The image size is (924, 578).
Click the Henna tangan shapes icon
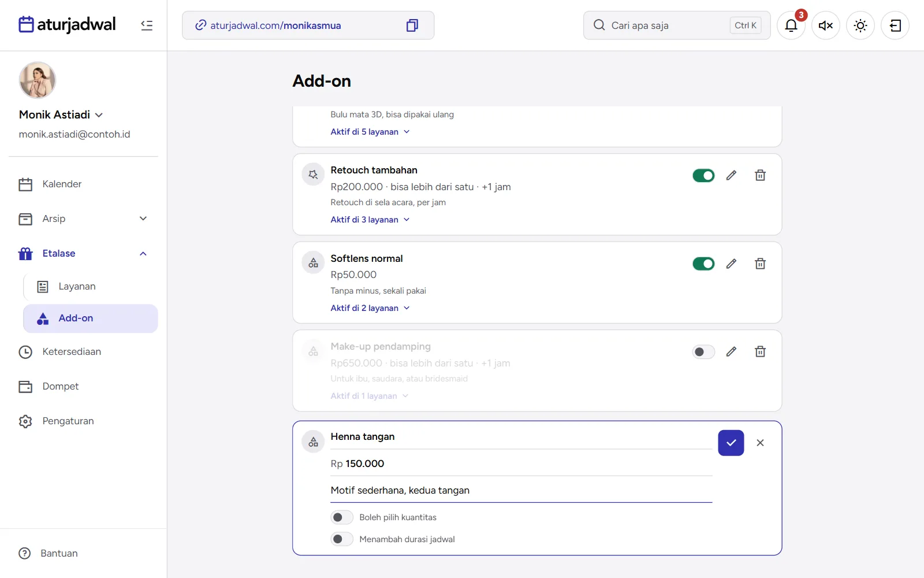(x=313, y=442)
